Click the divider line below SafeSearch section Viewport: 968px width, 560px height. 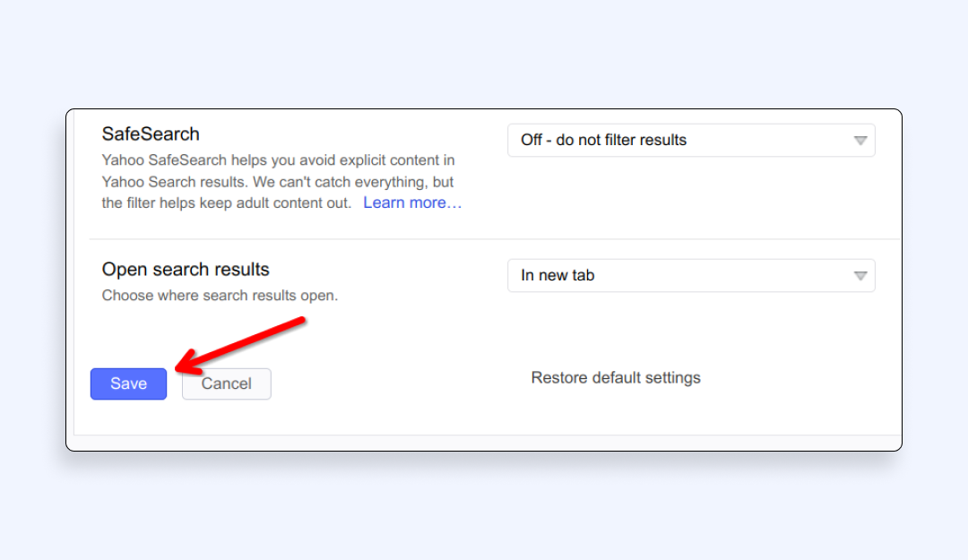pos(493,239)
